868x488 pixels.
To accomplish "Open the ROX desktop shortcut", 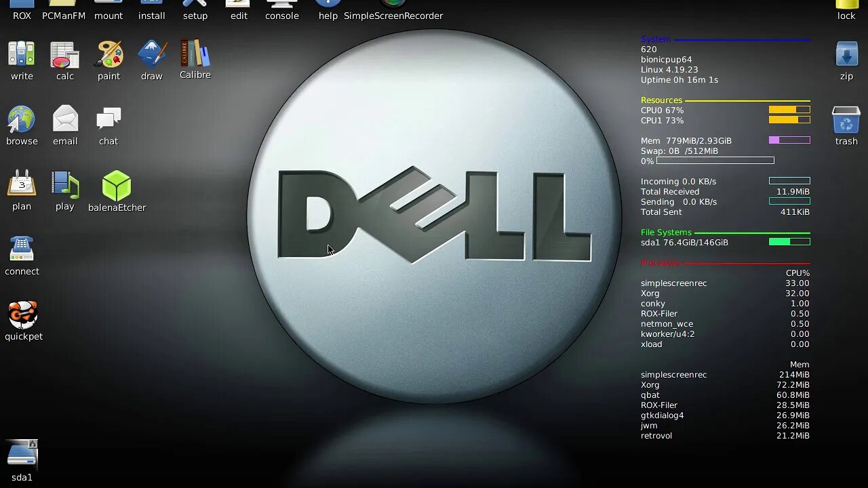I will pyautogui.click(x=22, y=10).
